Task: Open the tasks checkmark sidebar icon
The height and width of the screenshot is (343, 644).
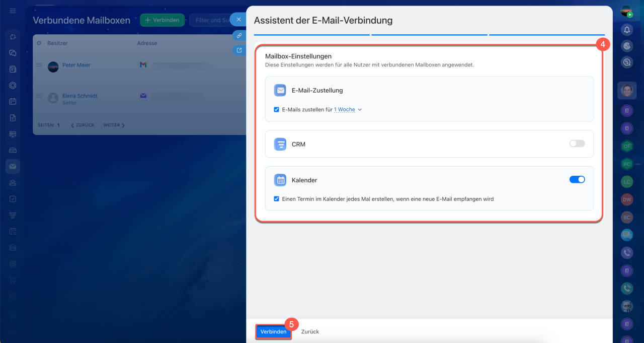Action: tap(13, 199)
